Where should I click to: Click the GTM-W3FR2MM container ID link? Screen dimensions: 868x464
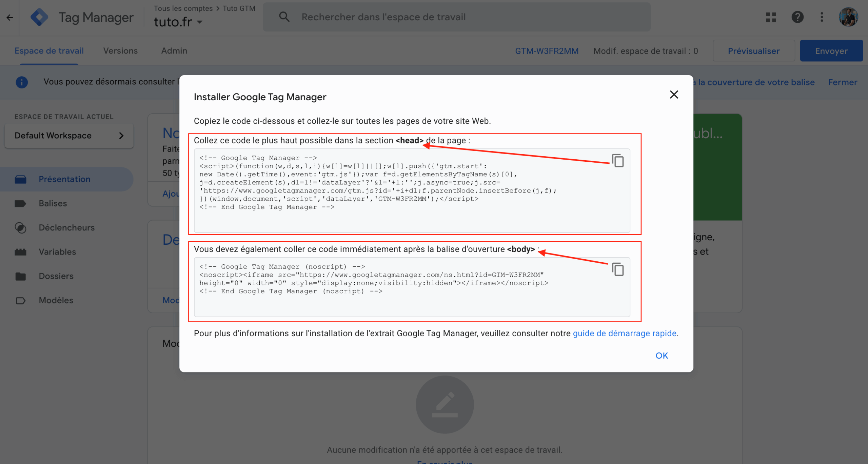tap(547, 51)
